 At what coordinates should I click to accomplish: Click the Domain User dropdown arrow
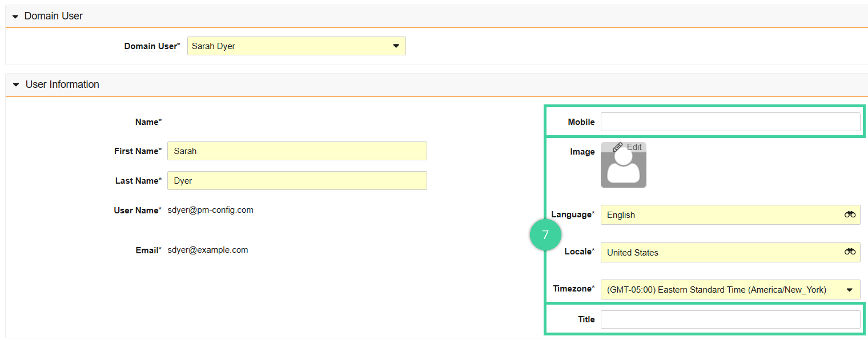396,46
